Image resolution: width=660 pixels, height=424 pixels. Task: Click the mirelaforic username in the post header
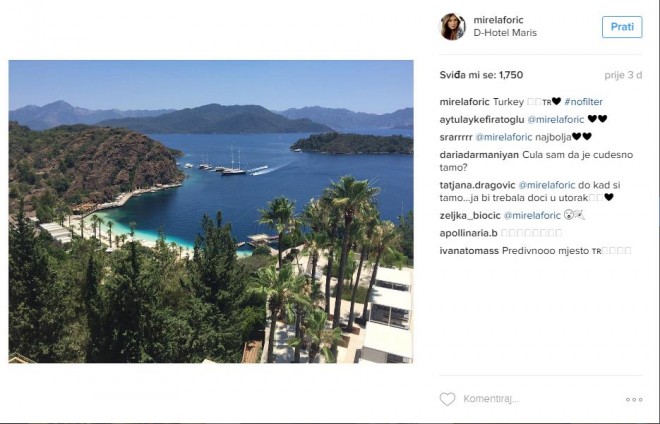(500, 20)
